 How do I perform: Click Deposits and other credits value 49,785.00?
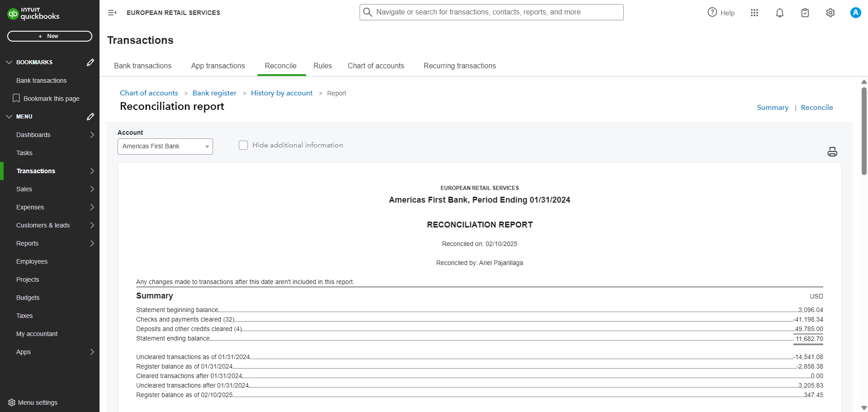(x=809, y=329)
